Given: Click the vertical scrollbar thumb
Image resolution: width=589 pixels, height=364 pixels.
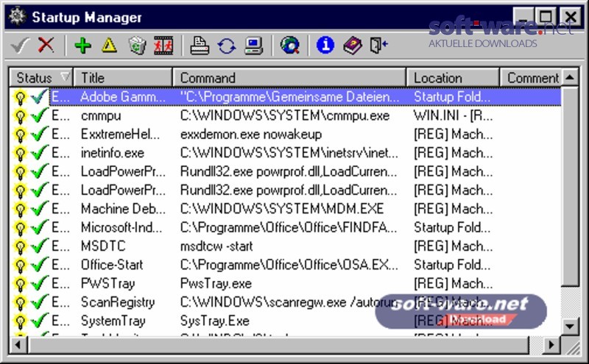Looking at the screenshot, I should click(570, 187).
